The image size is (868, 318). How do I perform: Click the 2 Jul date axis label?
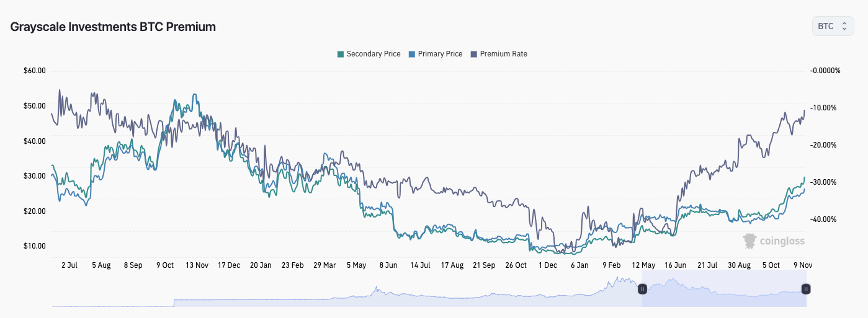[69, 265]
